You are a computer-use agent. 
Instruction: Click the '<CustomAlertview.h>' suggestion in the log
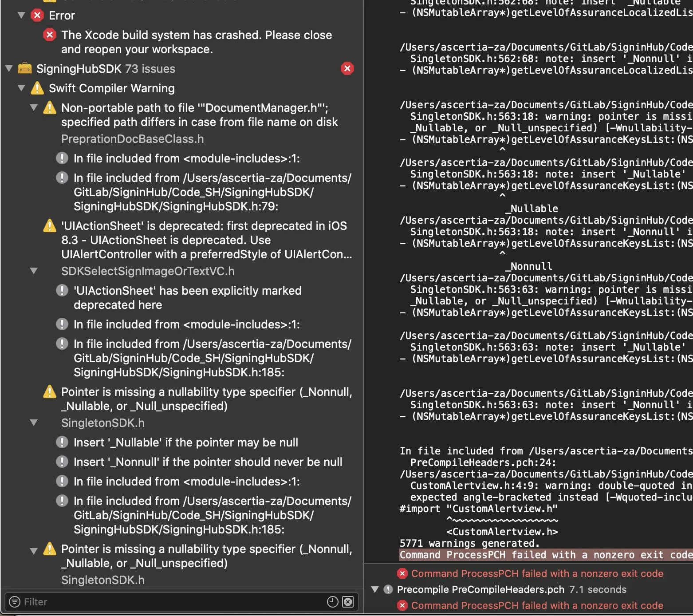[x=502, y=532]
